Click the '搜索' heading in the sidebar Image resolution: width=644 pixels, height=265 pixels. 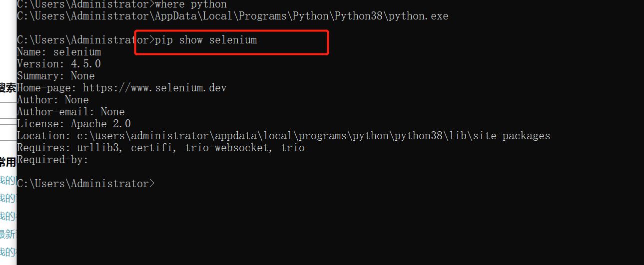(8, 88)
